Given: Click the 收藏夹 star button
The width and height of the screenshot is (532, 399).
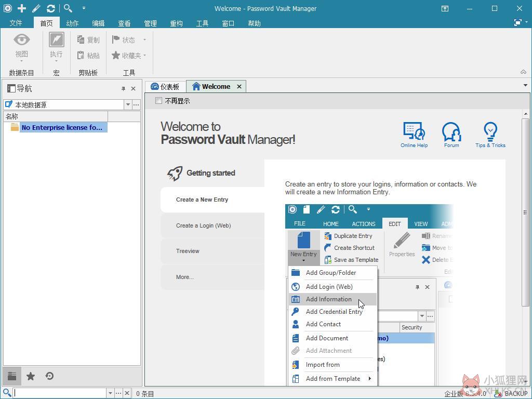Looking at the screenshot, I should [x=126, y=55].
